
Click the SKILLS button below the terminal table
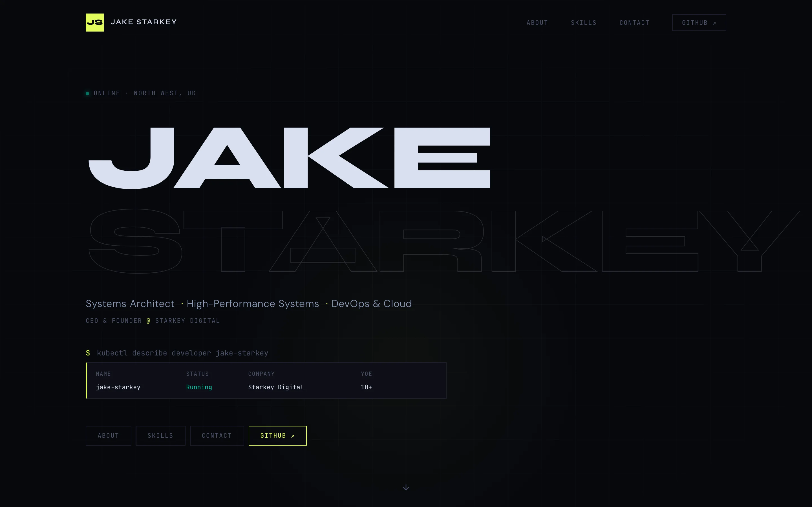coord(160,435)
